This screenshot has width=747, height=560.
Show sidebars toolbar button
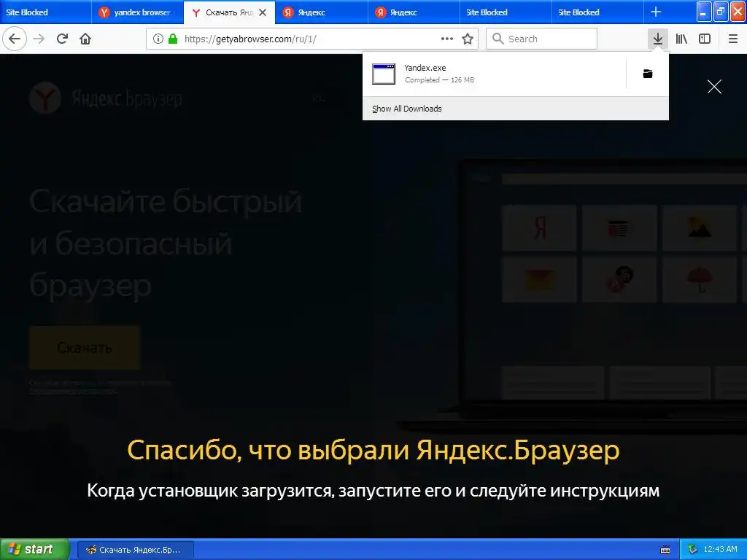tap(705, 39)
